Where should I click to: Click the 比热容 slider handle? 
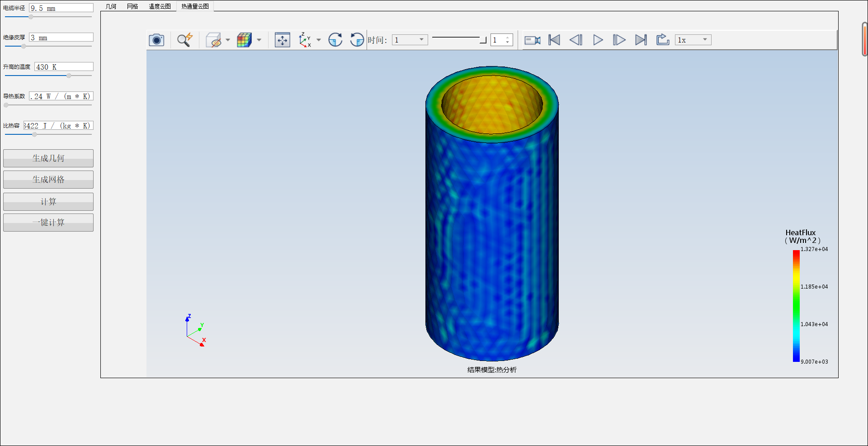coord(34,134)
